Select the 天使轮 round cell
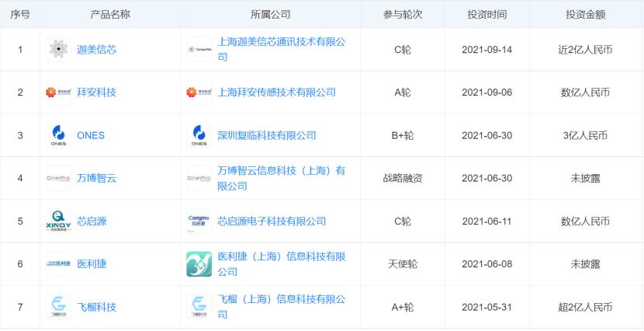 tap(403, 264)
